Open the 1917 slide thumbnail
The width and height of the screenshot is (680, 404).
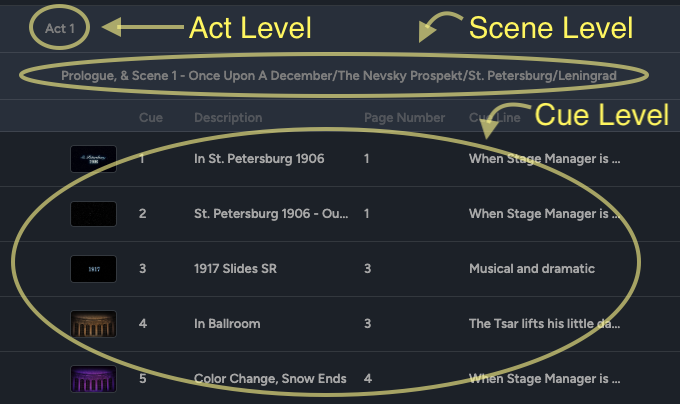[x=93, y=269]
